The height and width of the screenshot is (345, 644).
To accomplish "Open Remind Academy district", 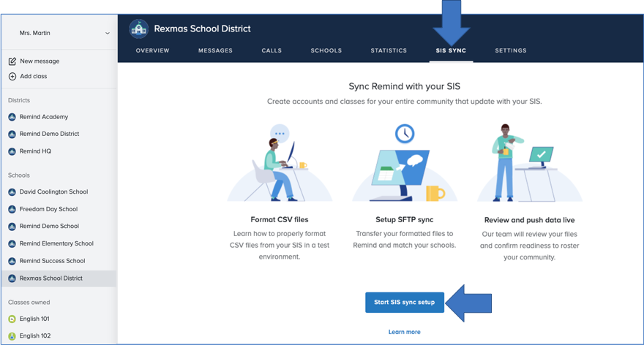I will [x=43, y=117].
